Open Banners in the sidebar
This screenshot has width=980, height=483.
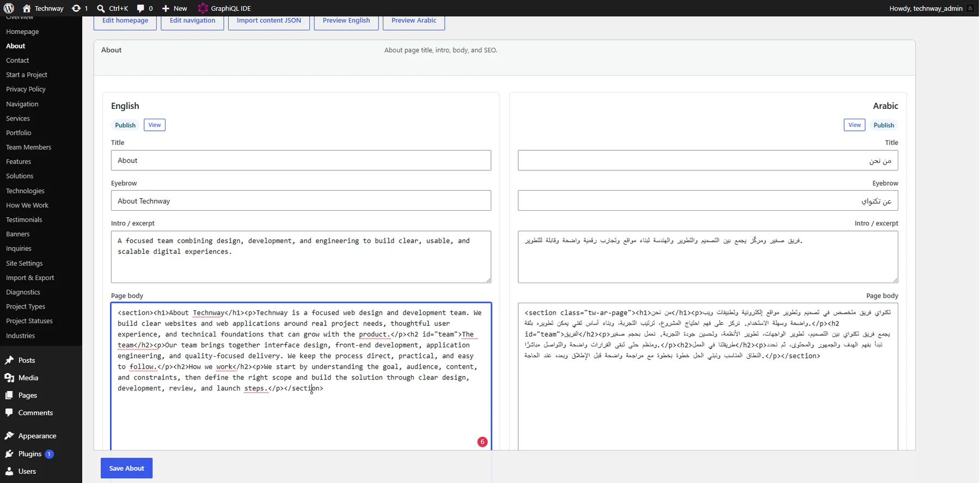click(x=18, y=234)
